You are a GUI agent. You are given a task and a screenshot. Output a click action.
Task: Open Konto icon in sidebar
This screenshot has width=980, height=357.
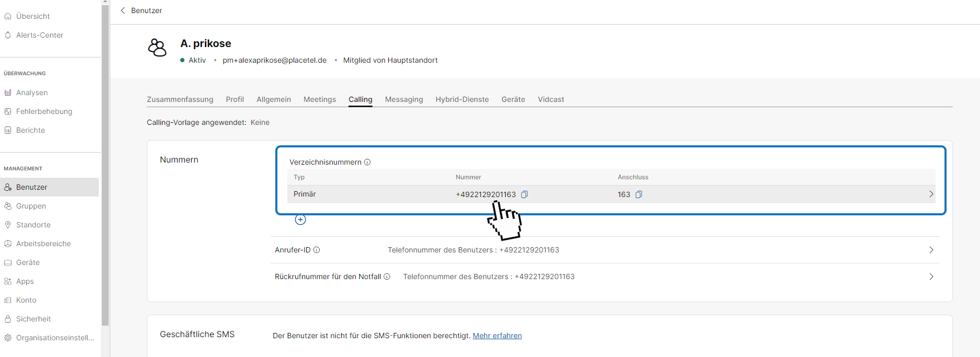coord(8,300)
